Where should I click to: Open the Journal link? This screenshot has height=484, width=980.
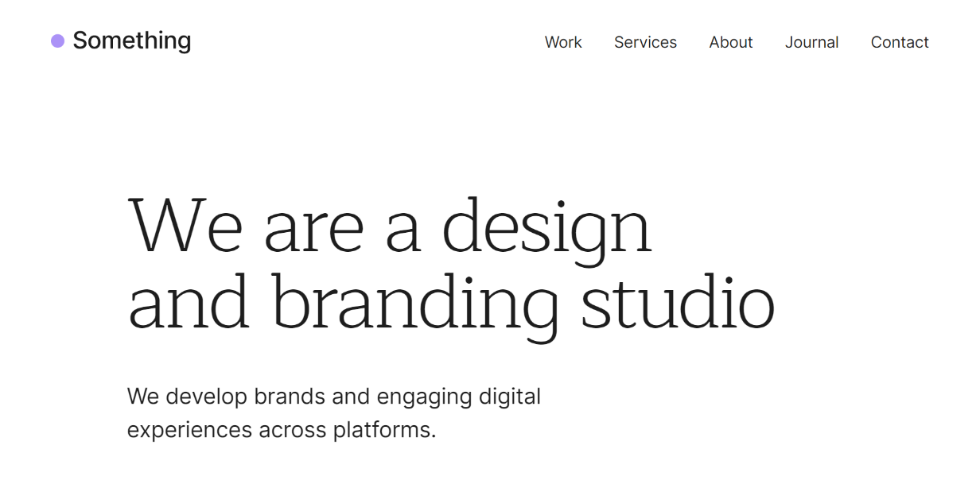(811, 42)
